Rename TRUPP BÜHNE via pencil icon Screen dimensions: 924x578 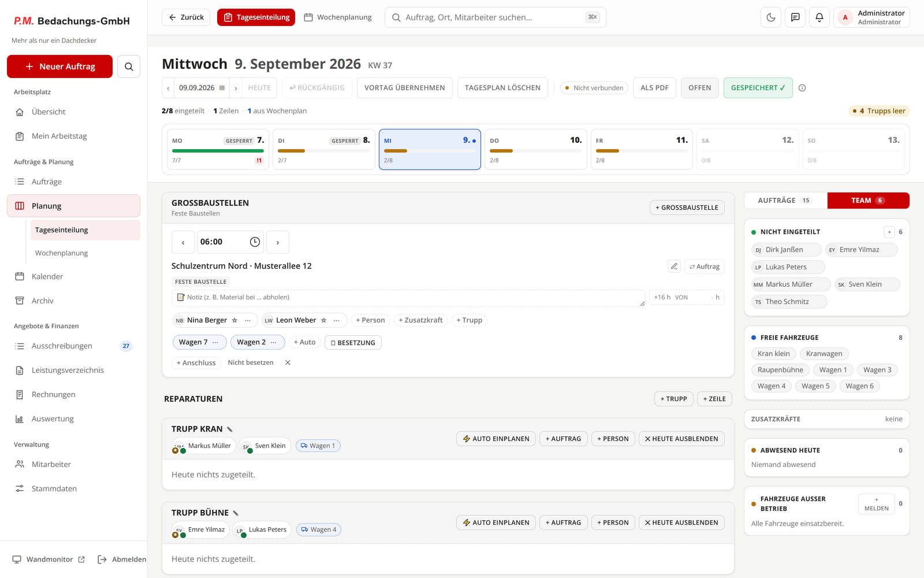coord(236,513)
